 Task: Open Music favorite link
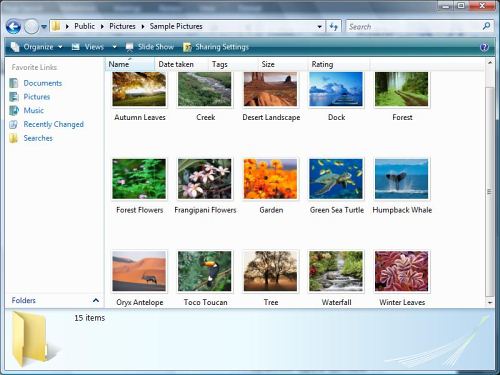pos(33,110)
